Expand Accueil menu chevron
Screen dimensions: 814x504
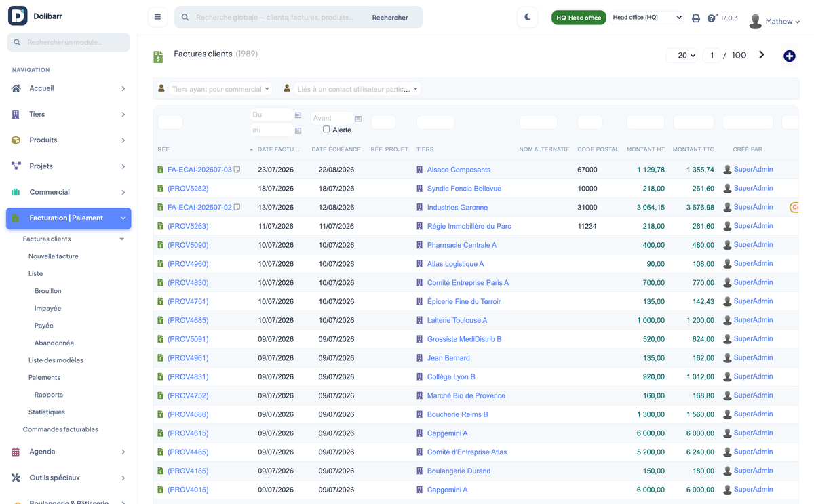click(123, 88)
